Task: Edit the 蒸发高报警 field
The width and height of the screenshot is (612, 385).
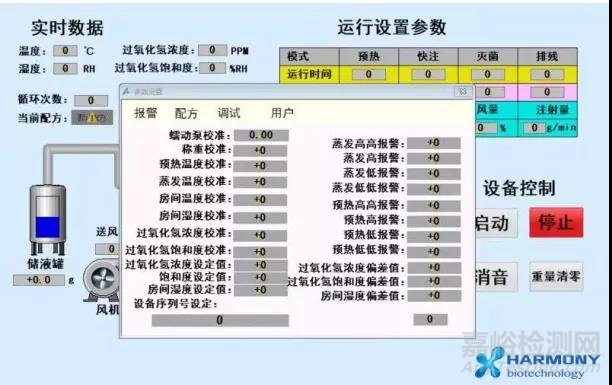Action: tap(434, 158)
